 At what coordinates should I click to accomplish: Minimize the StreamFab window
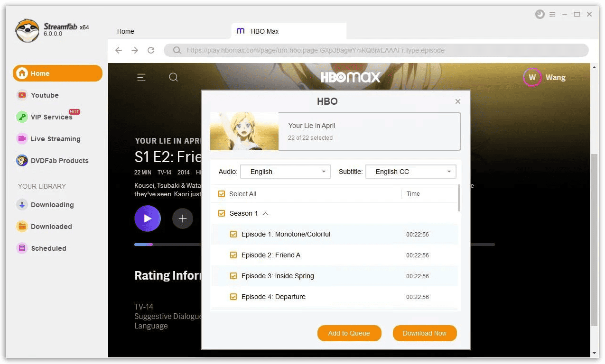pyautogui.click(x=565, y=14)
